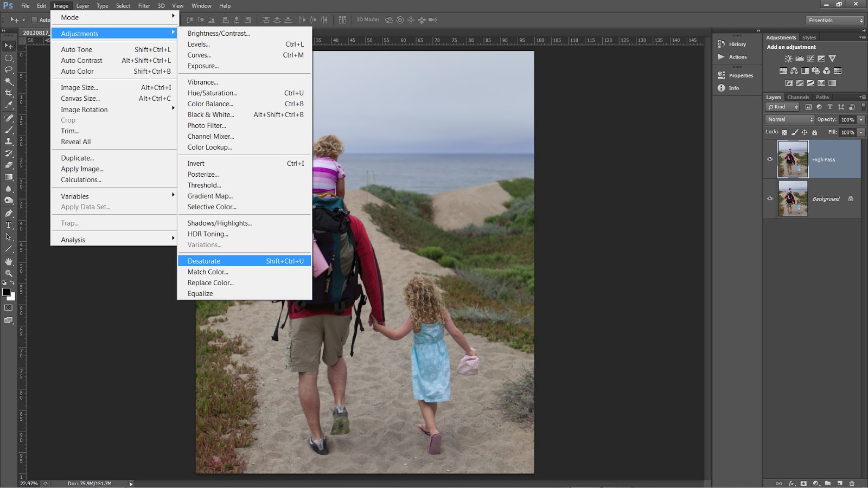Click the foreground color swatch
Screen dimensions: 868x488
tap(6, 292)
